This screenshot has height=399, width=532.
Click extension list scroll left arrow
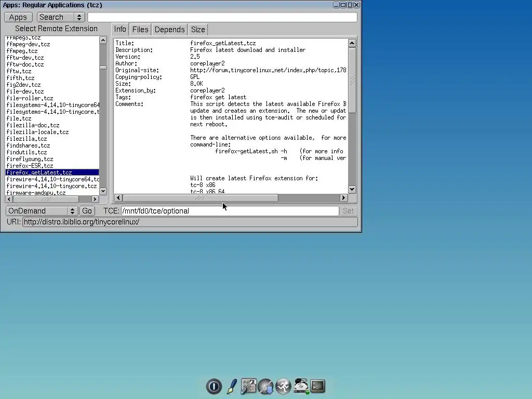coord(9,199)
